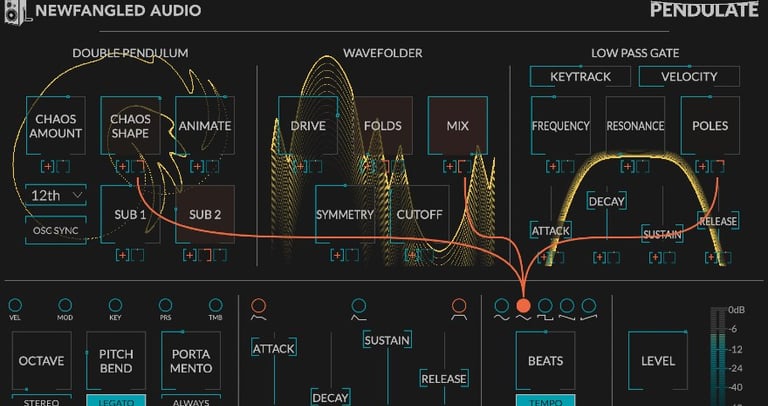Screen dimensions: 768x406
Task: Click the LEVEL knob
Action: point(658,361)
